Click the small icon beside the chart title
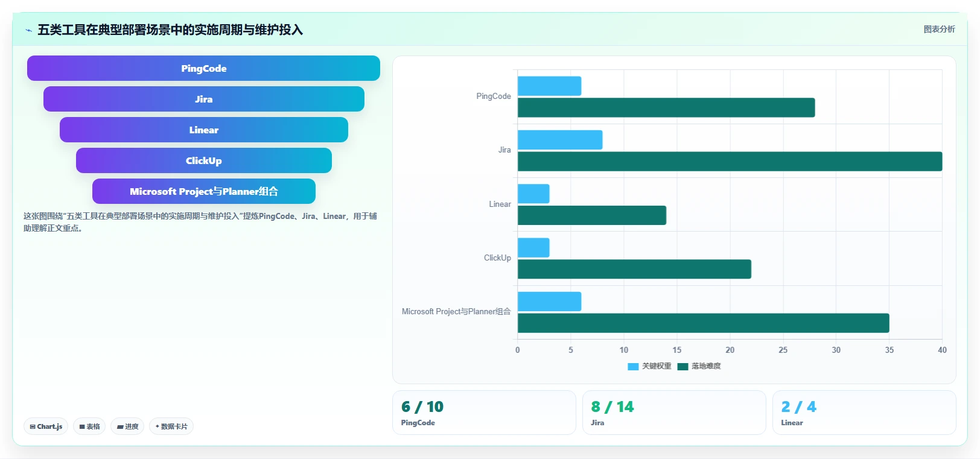 tap(28, 30)
